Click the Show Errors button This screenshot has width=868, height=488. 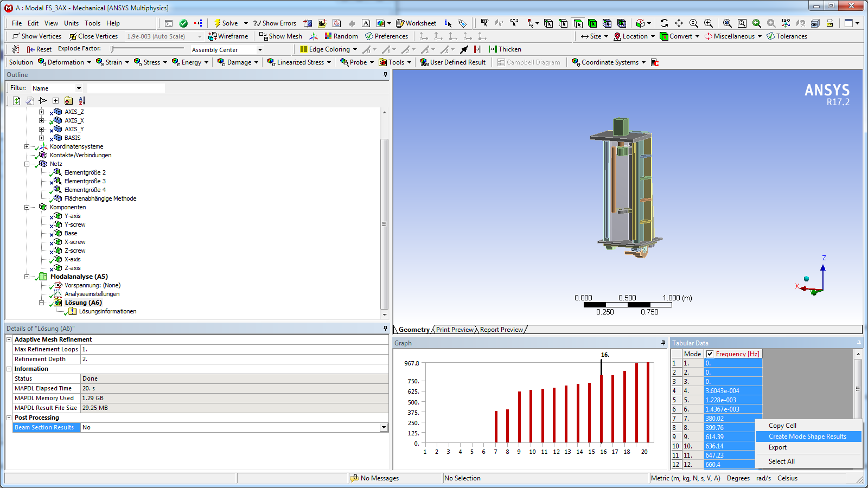(x=275, y=23)
